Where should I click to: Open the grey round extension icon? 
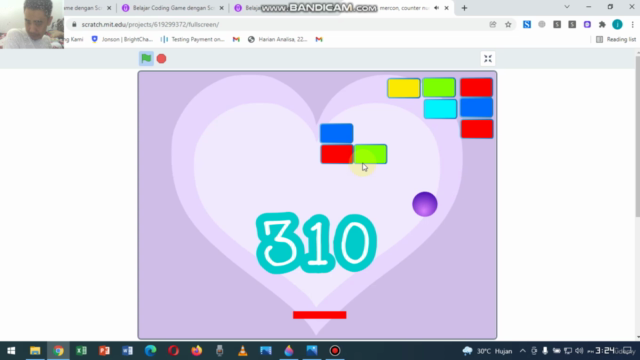(542, 24)
